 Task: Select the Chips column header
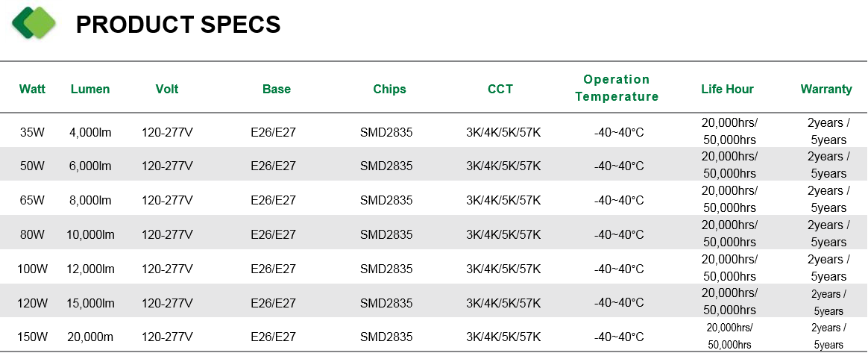(x=389, y=90)
